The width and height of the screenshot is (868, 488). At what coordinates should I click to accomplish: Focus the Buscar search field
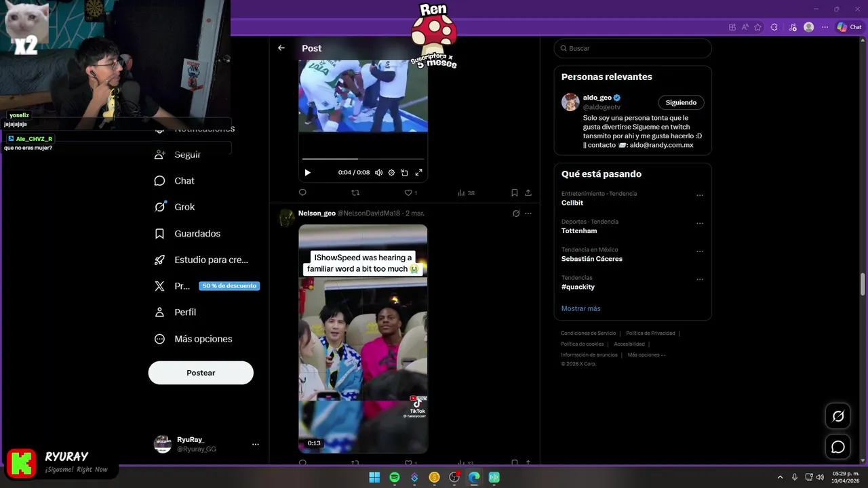click(x=633, y=48)
